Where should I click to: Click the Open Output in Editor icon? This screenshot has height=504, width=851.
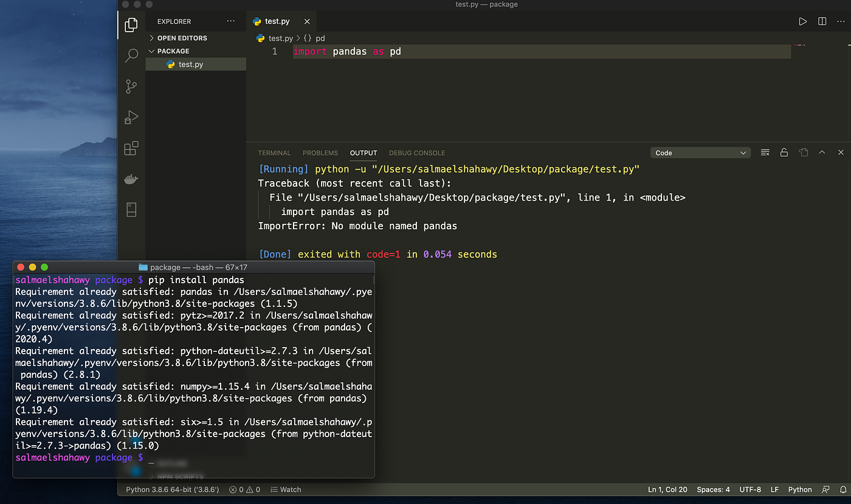[802, 152]
